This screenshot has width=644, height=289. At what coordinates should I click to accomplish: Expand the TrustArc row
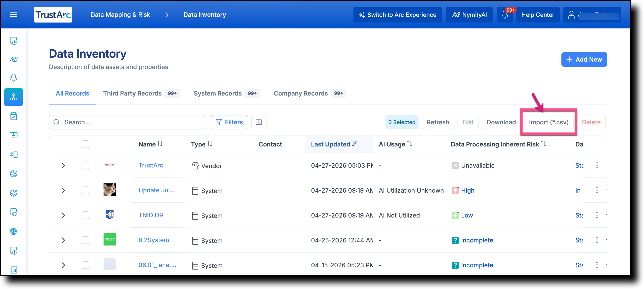point(63,165)
